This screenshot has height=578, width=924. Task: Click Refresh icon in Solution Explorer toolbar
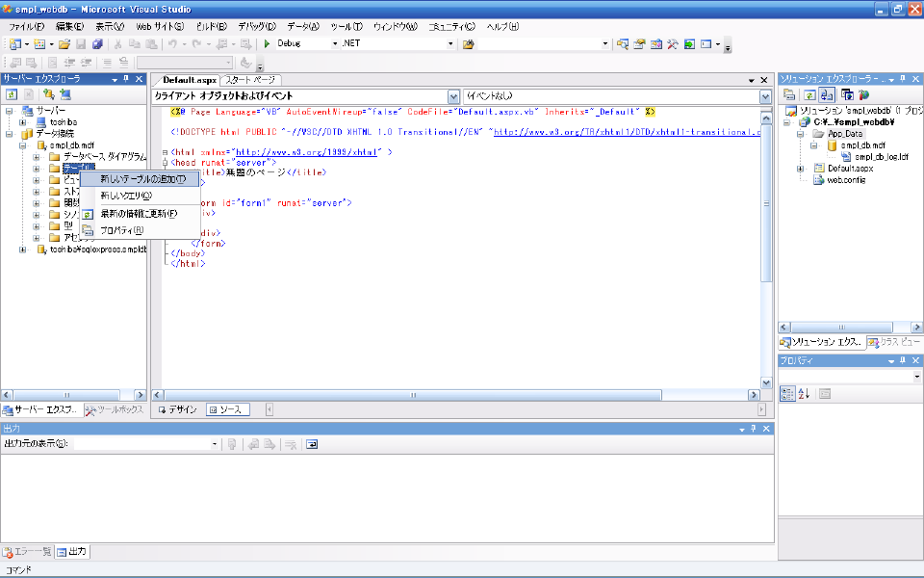[x=810, y=95]
